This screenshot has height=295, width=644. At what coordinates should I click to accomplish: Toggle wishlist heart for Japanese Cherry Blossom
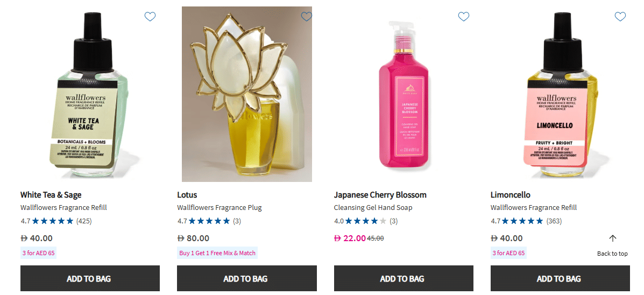click(464, 17)
